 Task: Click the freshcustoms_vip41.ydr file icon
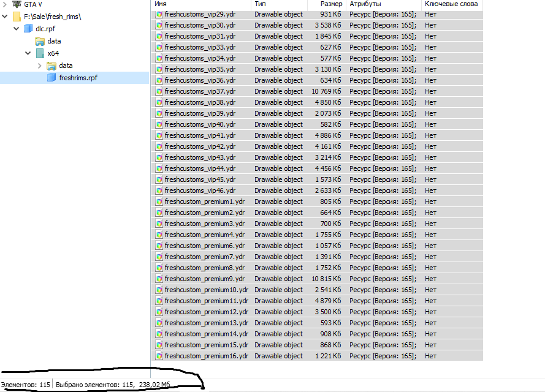tap(159, 135)
